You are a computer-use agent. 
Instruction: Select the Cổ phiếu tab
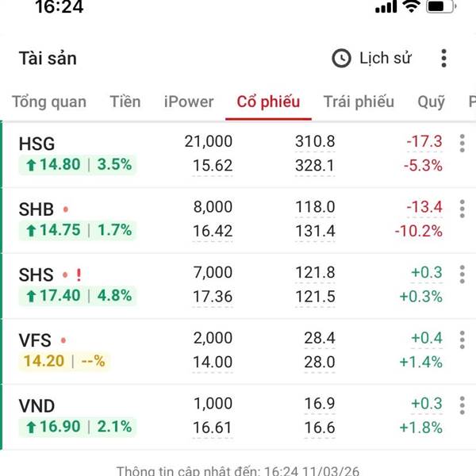pyautogui.click(x=268, y=102)
